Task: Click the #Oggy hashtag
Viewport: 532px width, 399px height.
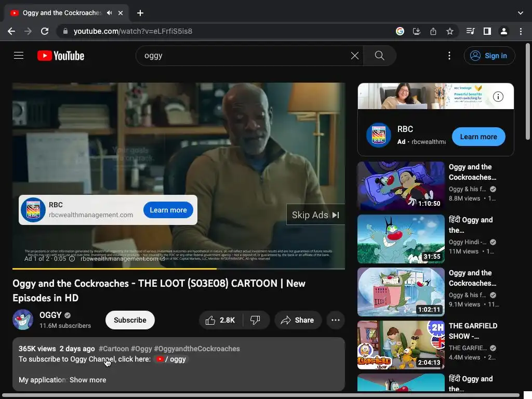Action: pyautogui.click(x=141, y=349)
